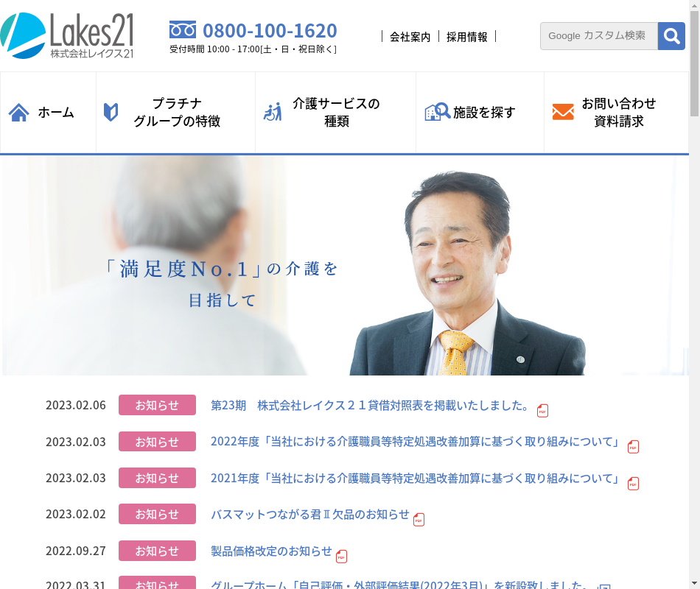Open プラチナグループの特徴 menu item
Screen dimensions: 700x589
click(176, 113)
